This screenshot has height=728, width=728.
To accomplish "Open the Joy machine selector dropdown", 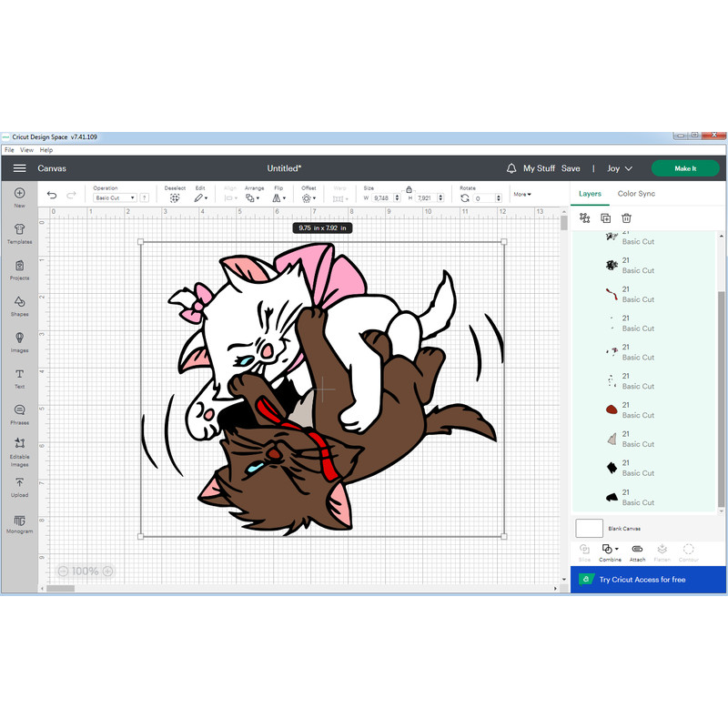I will pyautogui.click(x=620, y=167).
